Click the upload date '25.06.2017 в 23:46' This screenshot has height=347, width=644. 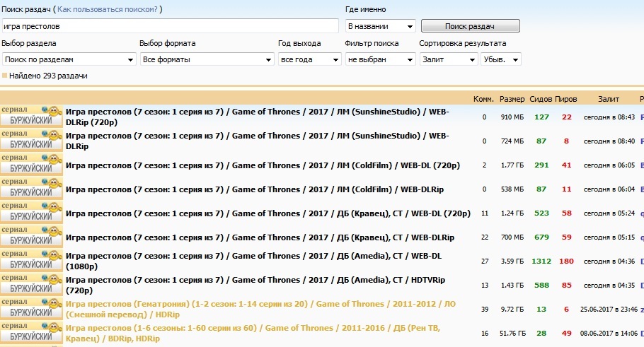click(x=609, y=310)
